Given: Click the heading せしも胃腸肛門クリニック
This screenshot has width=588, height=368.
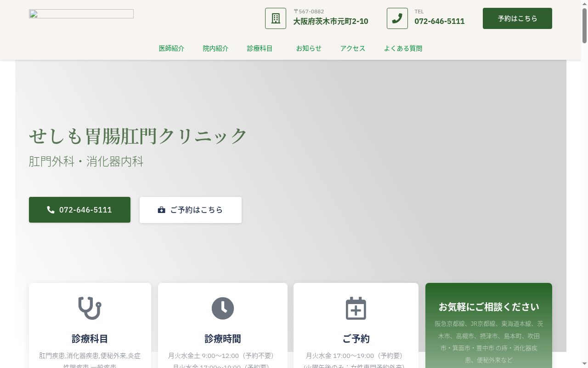Looking at the screenshot, I should click(138, 136).
